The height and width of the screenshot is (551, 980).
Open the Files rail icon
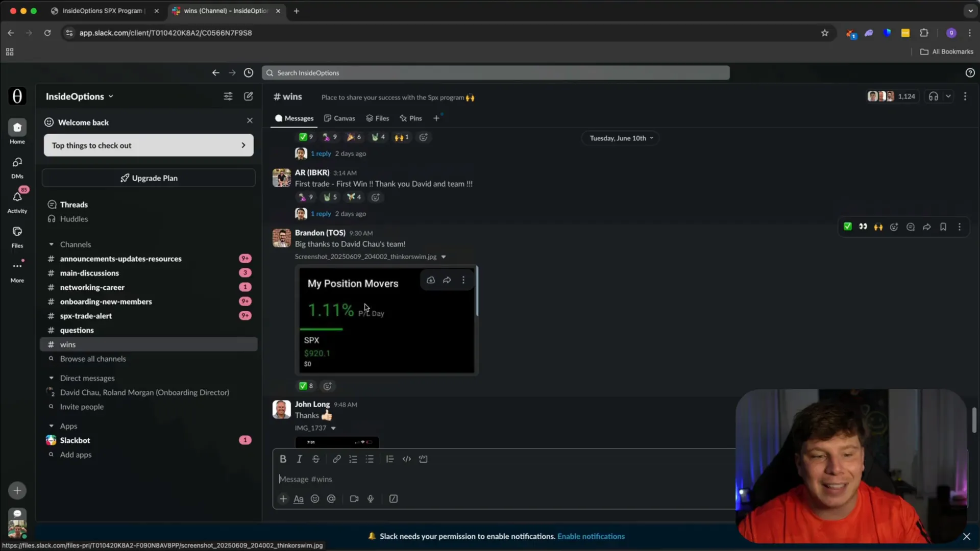pos(17,232)
